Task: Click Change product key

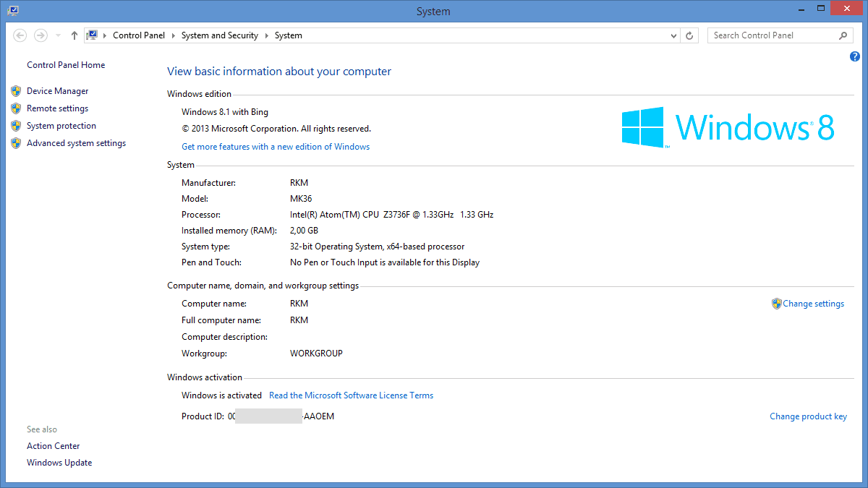Action: (x=808, y=416)
